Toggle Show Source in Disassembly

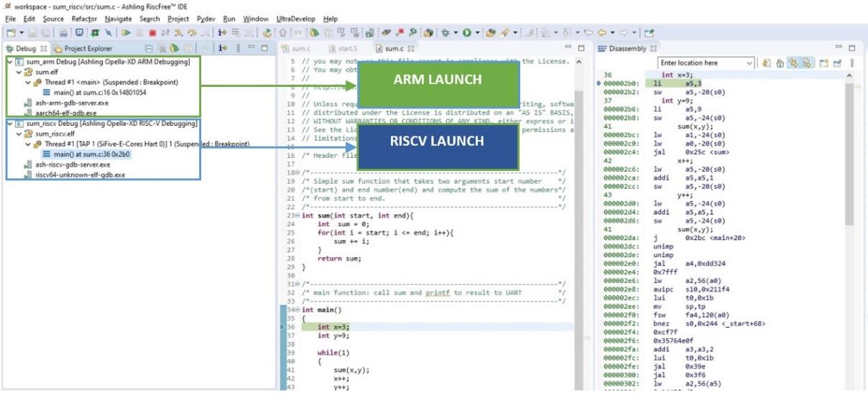pyautogui.click(x=806, y=63)
